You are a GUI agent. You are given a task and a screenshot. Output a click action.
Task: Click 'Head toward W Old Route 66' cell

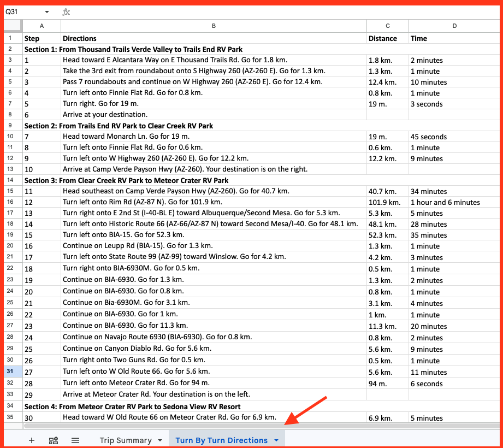[x=214, y=417]
